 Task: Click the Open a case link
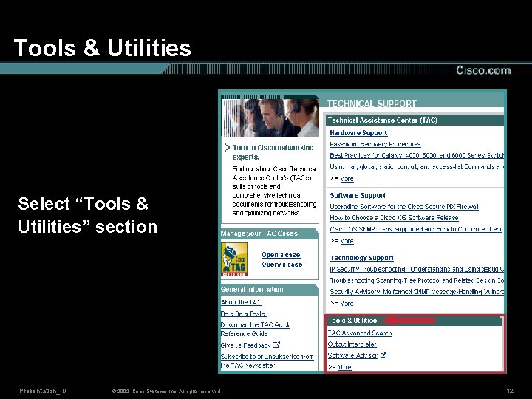(x=281, y=255)
